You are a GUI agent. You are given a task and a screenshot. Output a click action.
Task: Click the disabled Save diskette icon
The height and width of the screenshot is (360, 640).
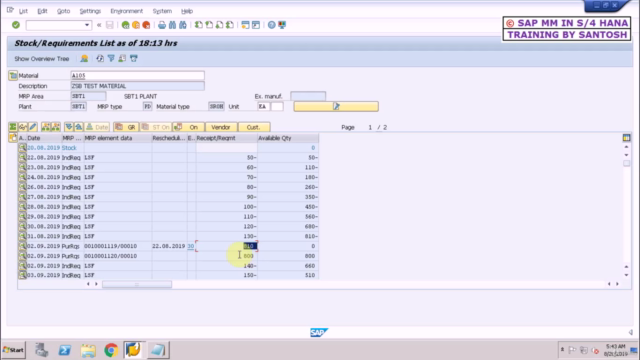point(110,25)
